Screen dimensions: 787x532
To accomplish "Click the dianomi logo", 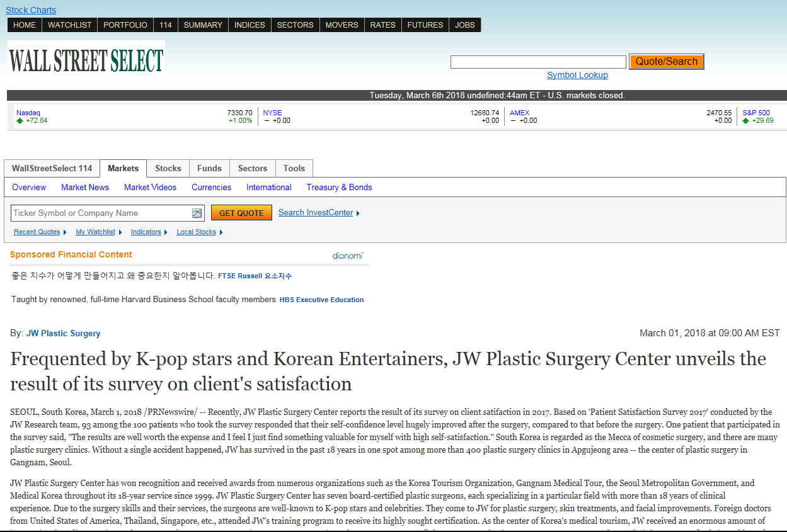I will click(348, 255).
